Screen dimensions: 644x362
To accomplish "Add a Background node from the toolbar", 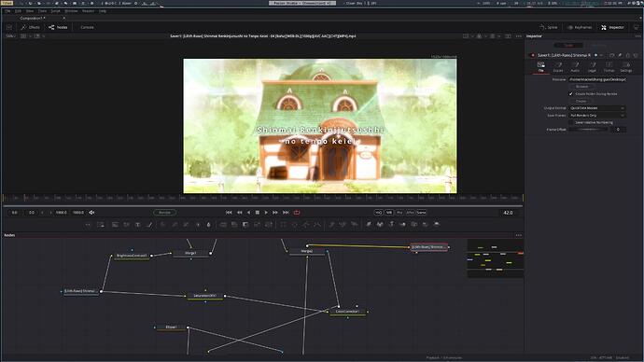I will click(115, 225).
